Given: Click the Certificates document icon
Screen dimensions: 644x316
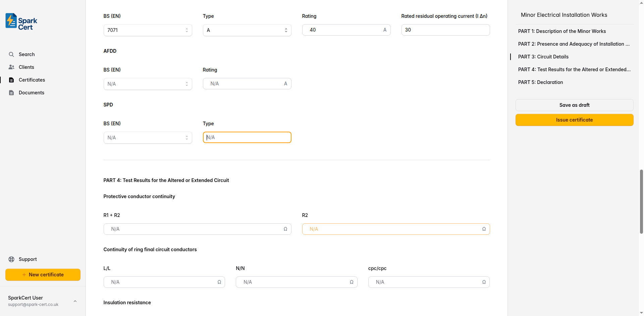Looking at the screenshot, I should (11, 80).
